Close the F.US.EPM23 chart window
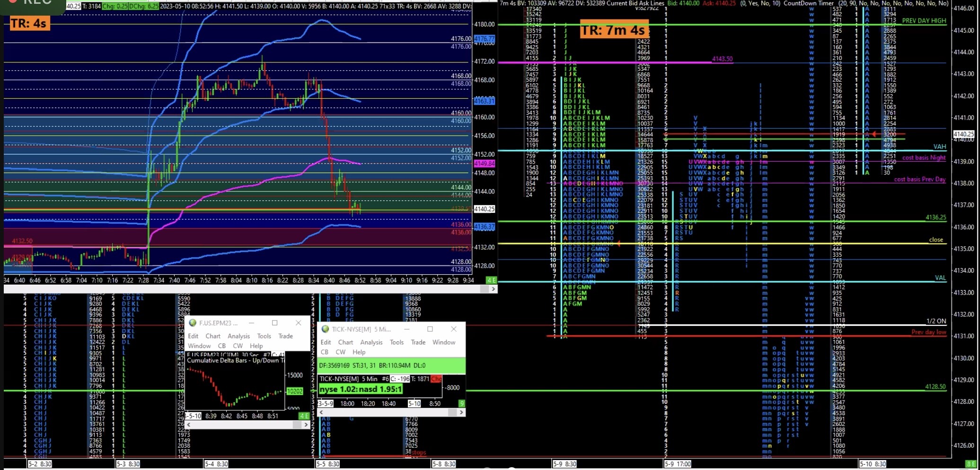The height and width of the screenshot is (470, 980). pyautogui.click(x=298, y=323)
